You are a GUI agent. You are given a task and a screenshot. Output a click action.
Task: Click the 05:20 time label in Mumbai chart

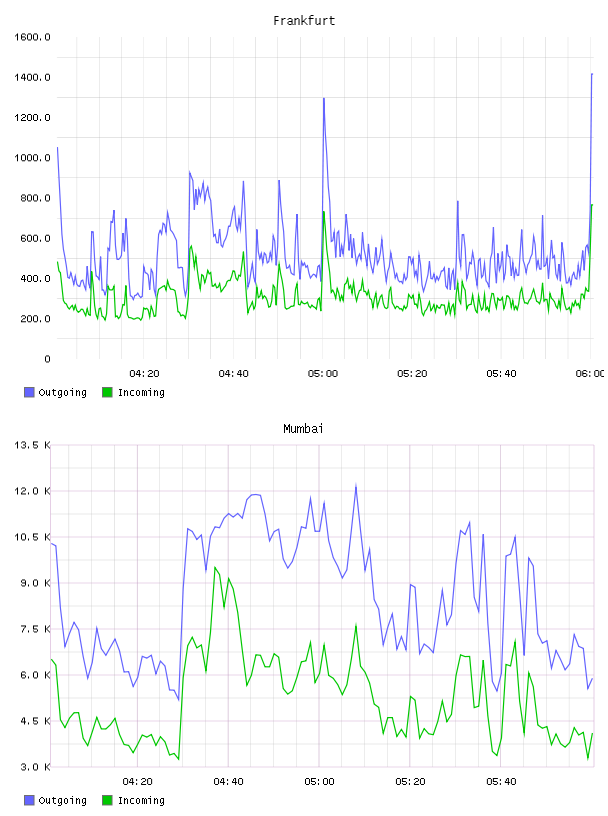tap(410, 782)
